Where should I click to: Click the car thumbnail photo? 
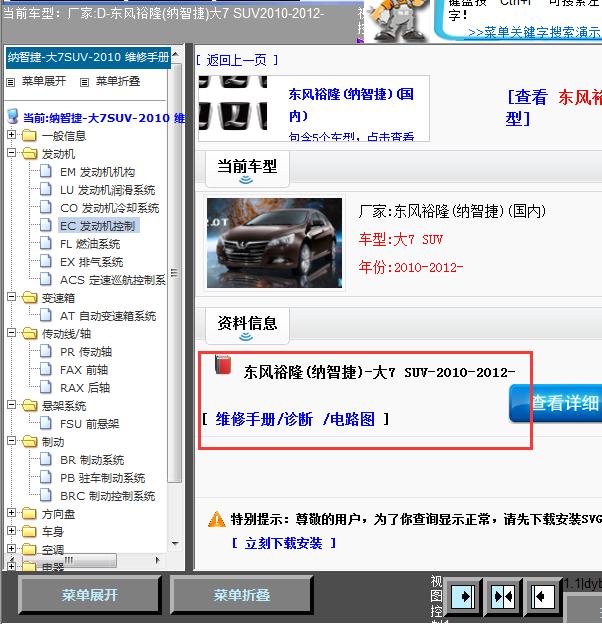click(x=274, y=243)
